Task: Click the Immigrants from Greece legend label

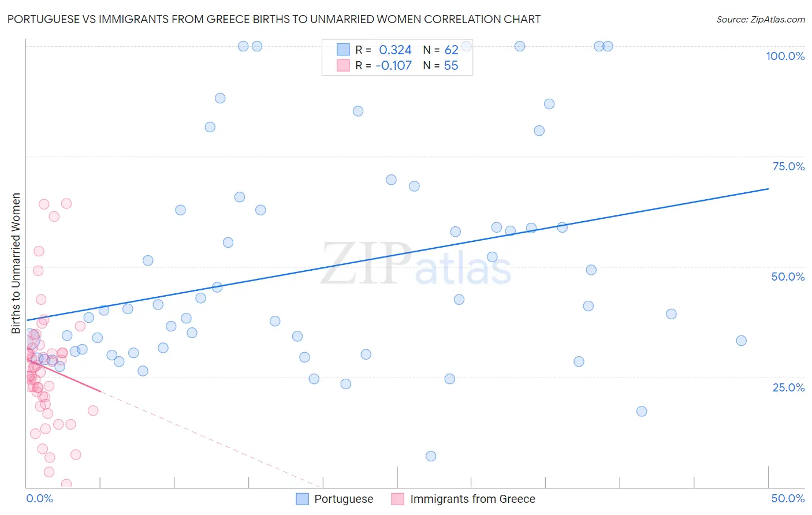Action: [472, 499]
